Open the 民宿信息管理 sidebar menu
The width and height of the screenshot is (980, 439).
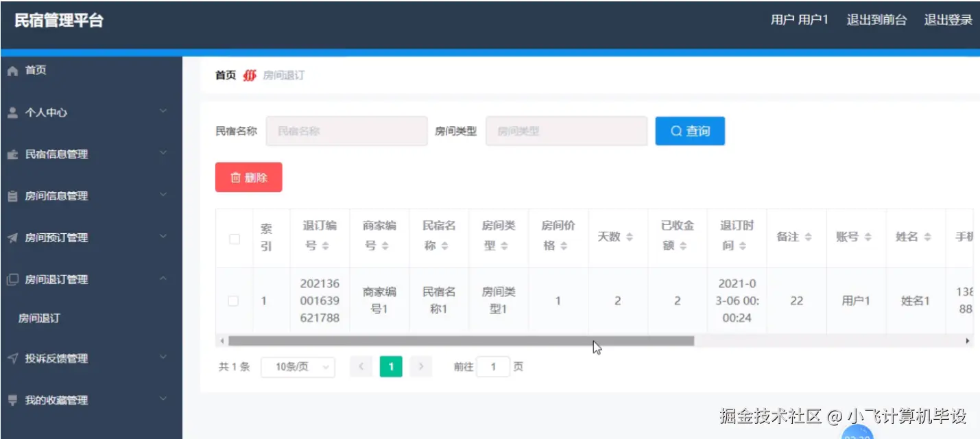pyautogui.click(x=91, y=154)
